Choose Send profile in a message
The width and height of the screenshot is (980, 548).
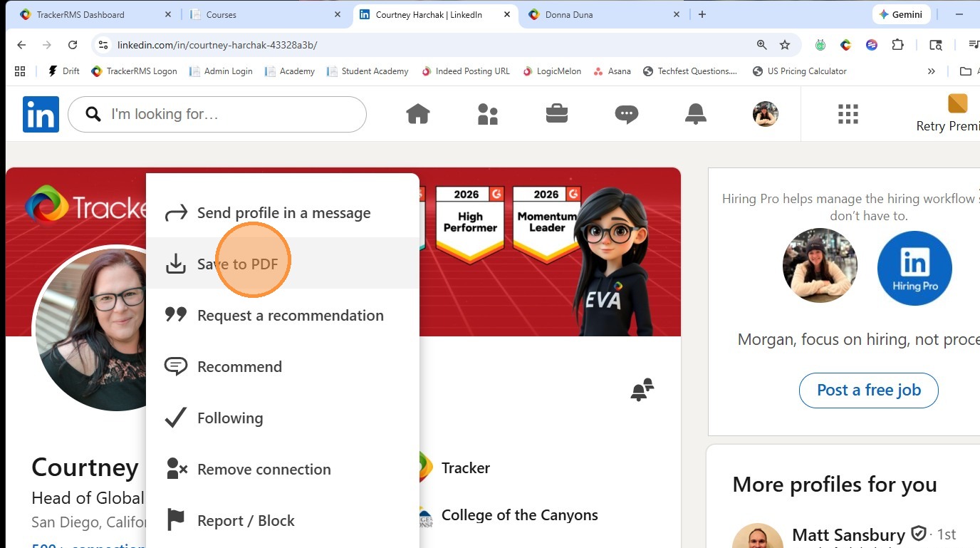pos(283,212)
